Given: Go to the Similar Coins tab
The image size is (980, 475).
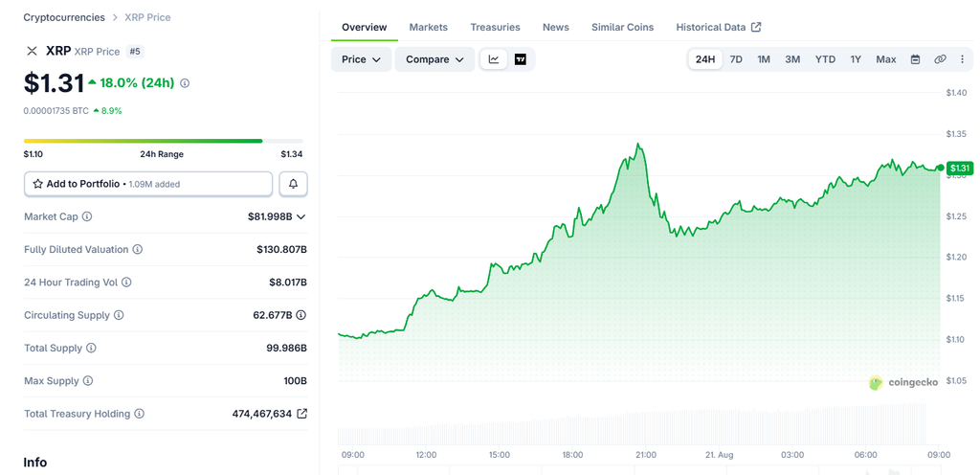Looking at the screenshot, I should (x=622, y=27).
